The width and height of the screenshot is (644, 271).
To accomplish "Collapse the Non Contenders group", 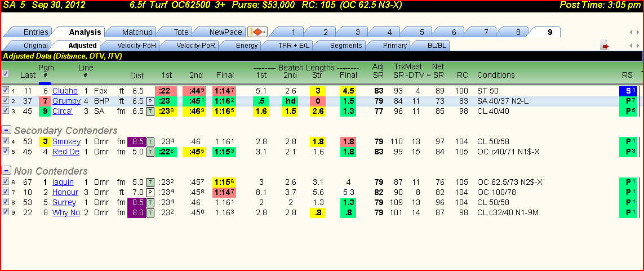I will click(6, 170).
